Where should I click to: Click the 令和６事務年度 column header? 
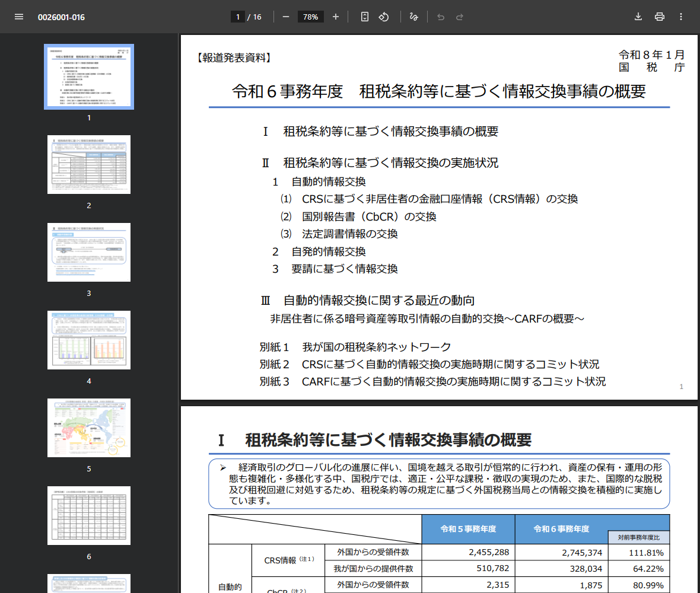pyautogui.click(x=561, y=529)
